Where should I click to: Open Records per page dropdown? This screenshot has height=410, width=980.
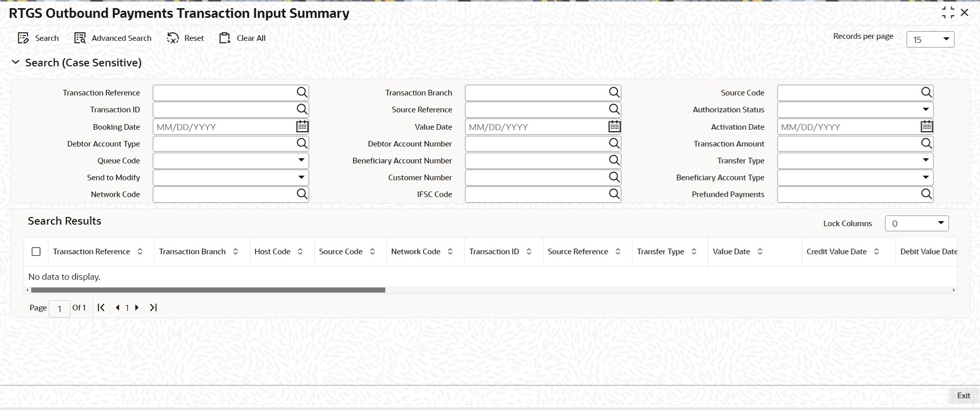pos(930,39)
